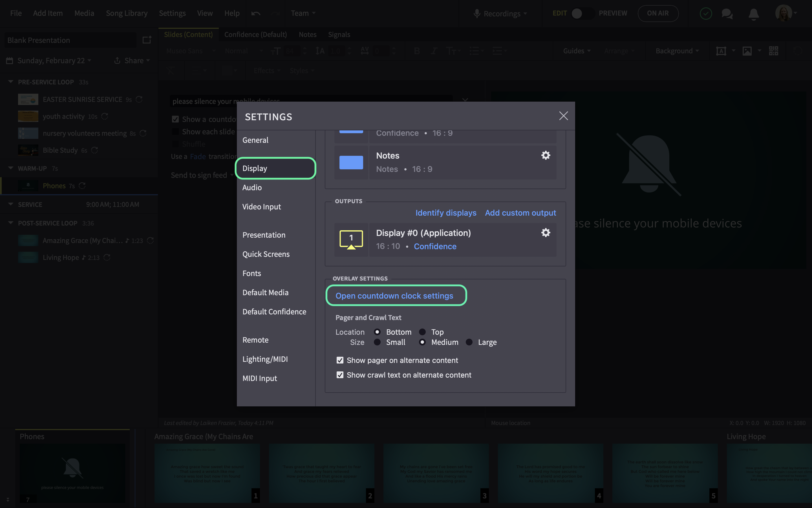The width and height of the screenshot is (812, 508).
Task: Click the bullet list icon in toolbar
Action: (474, 51)
